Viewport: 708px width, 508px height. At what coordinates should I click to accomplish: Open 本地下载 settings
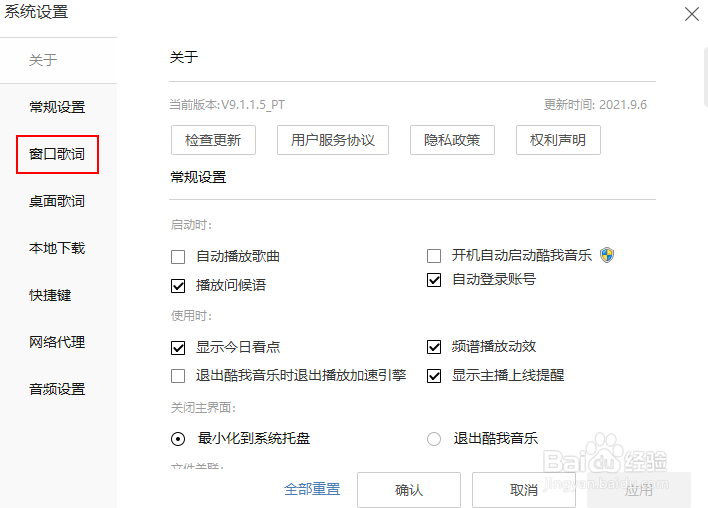pyautogui.click(x=57, y=248)
